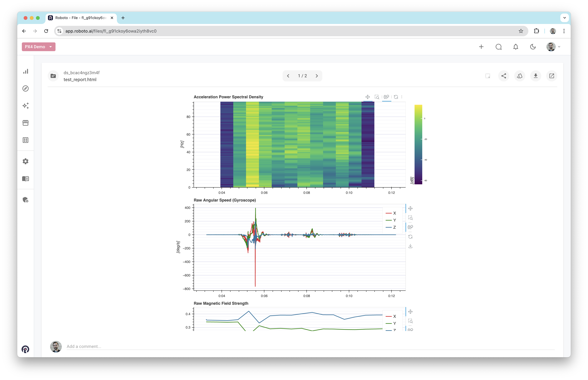This screenshot has height=380, width=588.
Task: Open the sparkle AI sidebar icon
Action: (x=25, y=106)
